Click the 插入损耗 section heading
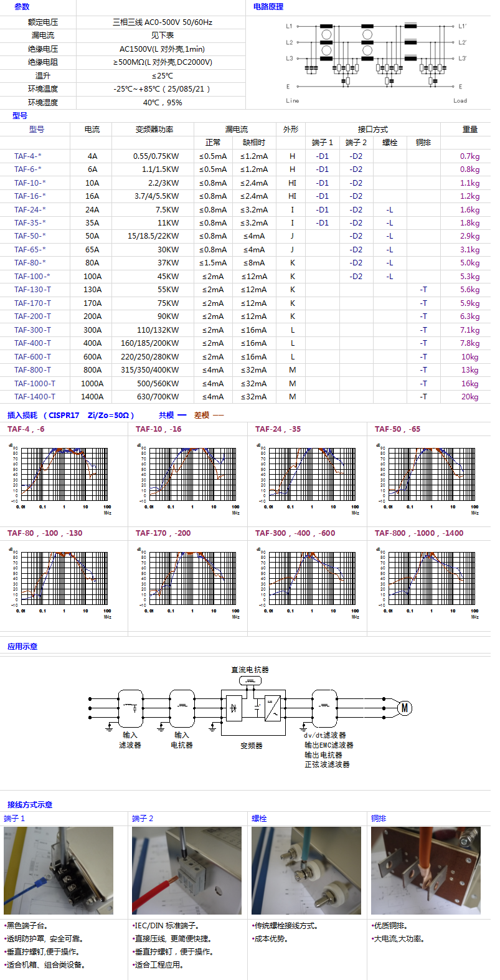Viewport: 500px width, 980px height. 22,416
